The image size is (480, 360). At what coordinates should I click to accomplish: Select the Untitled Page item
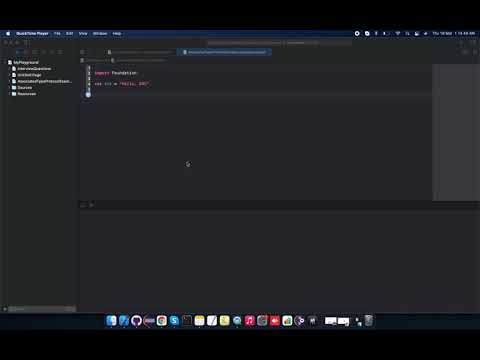coord(29,75)
